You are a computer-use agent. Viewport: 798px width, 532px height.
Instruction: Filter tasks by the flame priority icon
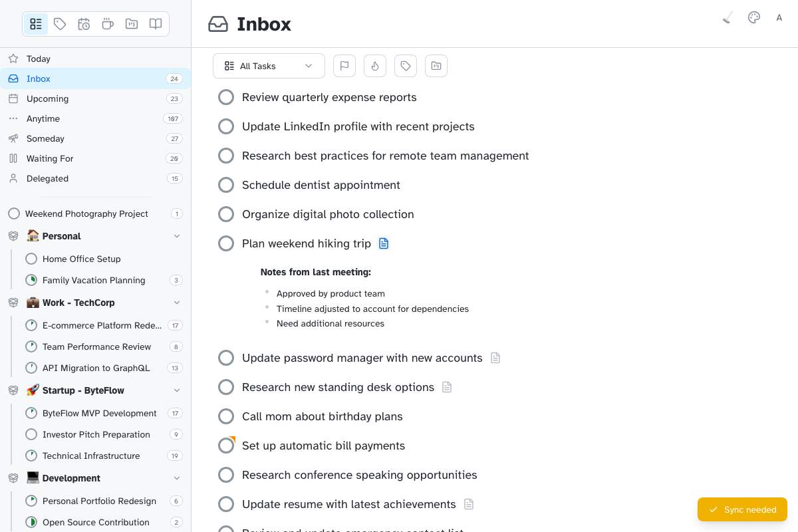click(x=375, y=66)
